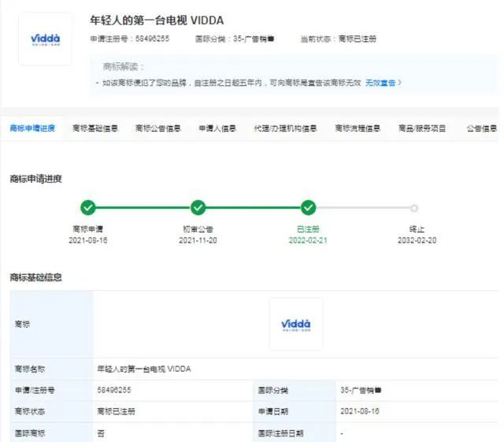Click the date 2021-11-20 under 初审公告
Screen dimensions: 504x442
198,240
